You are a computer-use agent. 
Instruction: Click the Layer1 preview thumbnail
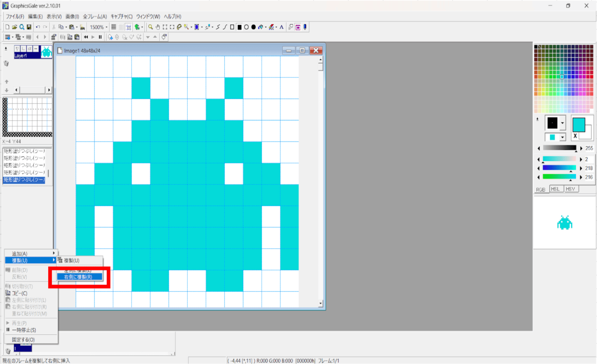pos(46,52)
